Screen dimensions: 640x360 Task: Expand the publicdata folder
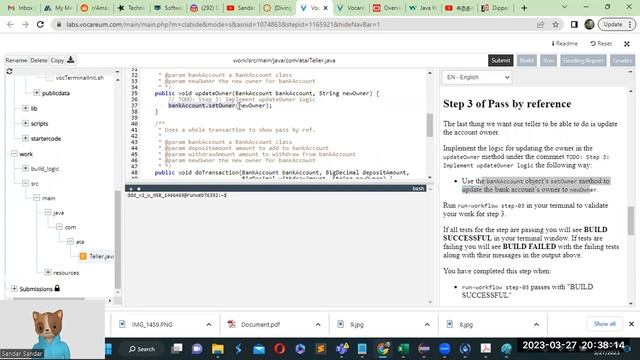pos(36,93)
